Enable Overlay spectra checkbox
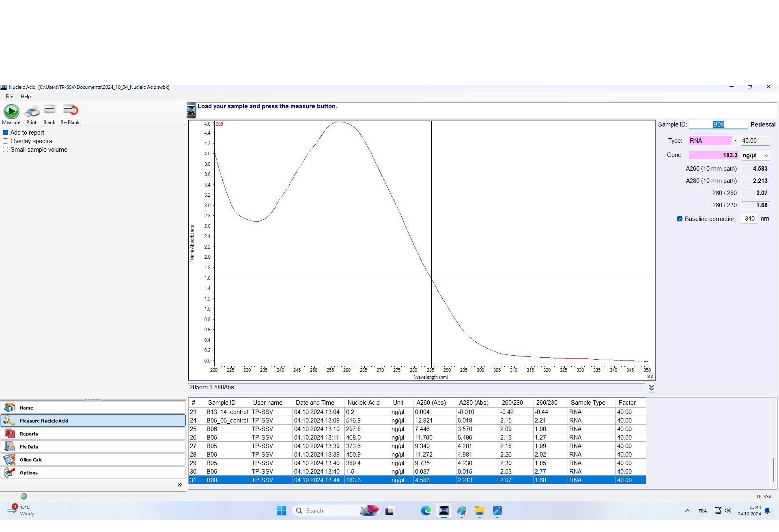Screen dimensions: 779x532 [6, 141]
